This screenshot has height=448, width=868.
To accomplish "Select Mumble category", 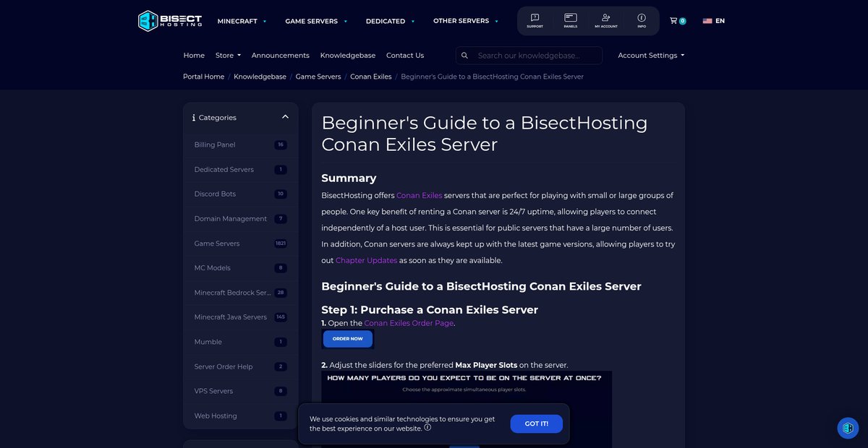I will click(x=240, y=342).
